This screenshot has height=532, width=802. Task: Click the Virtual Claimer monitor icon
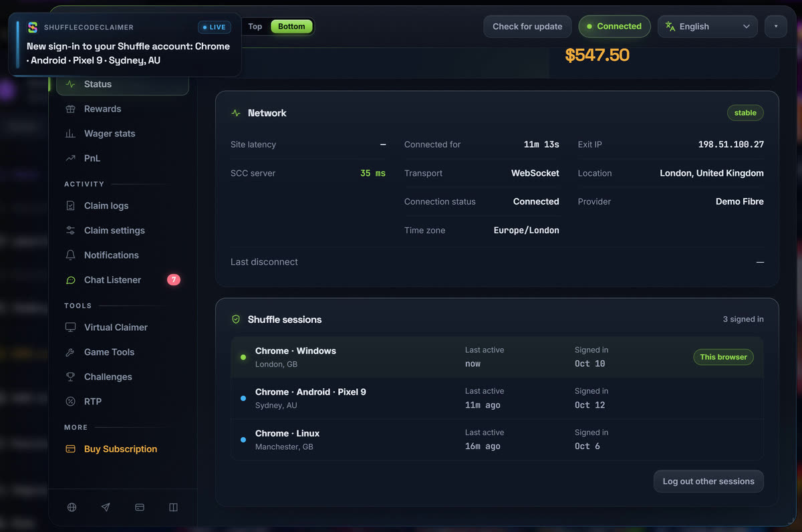point(70,327)
